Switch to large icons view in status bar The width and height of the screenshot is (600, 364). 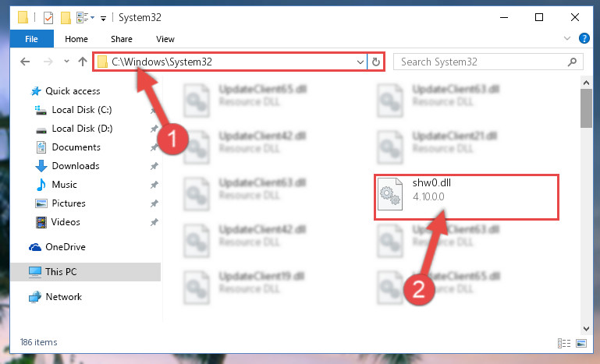click(580, 343)
